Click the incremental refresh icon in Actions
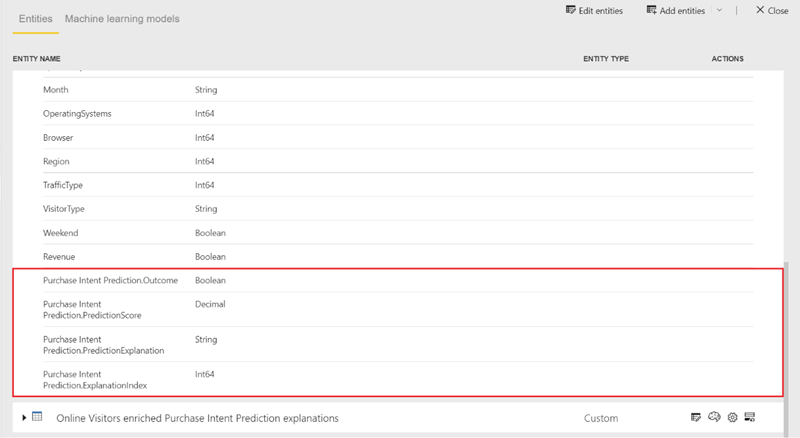The height and width of the screenshot is (438, 800). click(x=749, y=417)
